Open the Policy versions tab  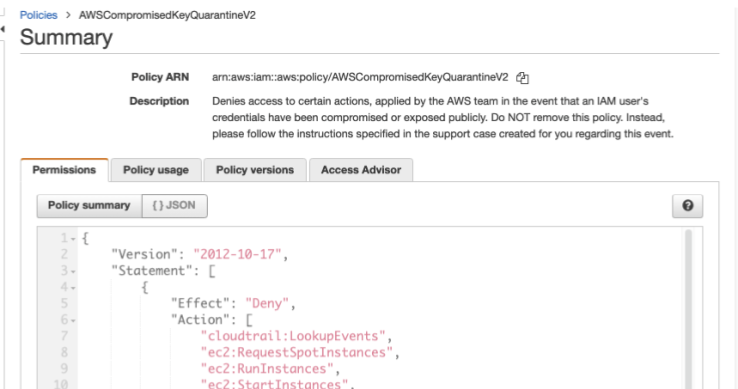click(255, 170)
